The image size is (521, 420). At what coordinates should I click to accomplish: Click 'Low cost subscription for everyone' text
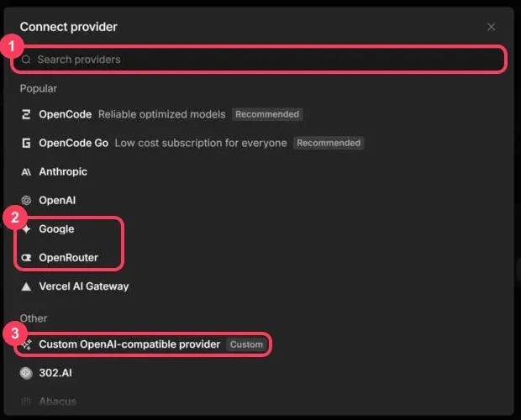(201, 143)
